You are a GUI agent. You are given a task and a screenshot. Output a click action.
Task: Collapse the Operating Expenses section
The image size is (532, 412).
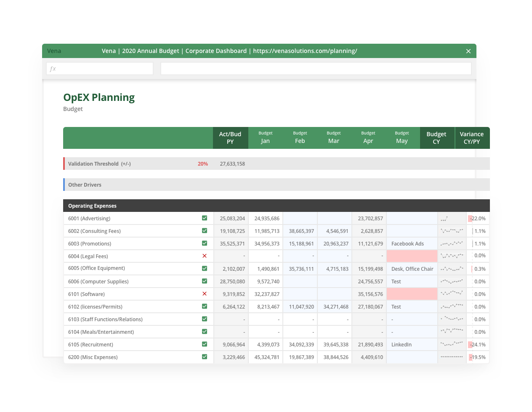point(92,206)
